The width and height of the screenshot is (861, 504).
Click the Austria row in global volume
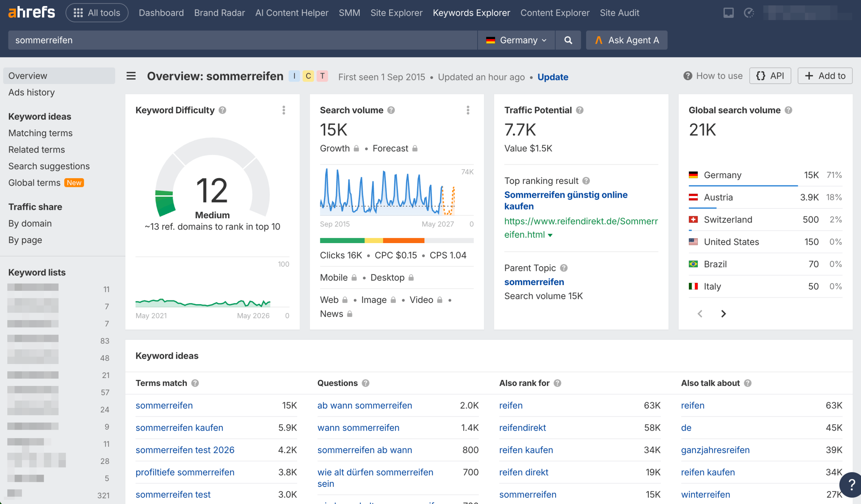tap(765, 197)
